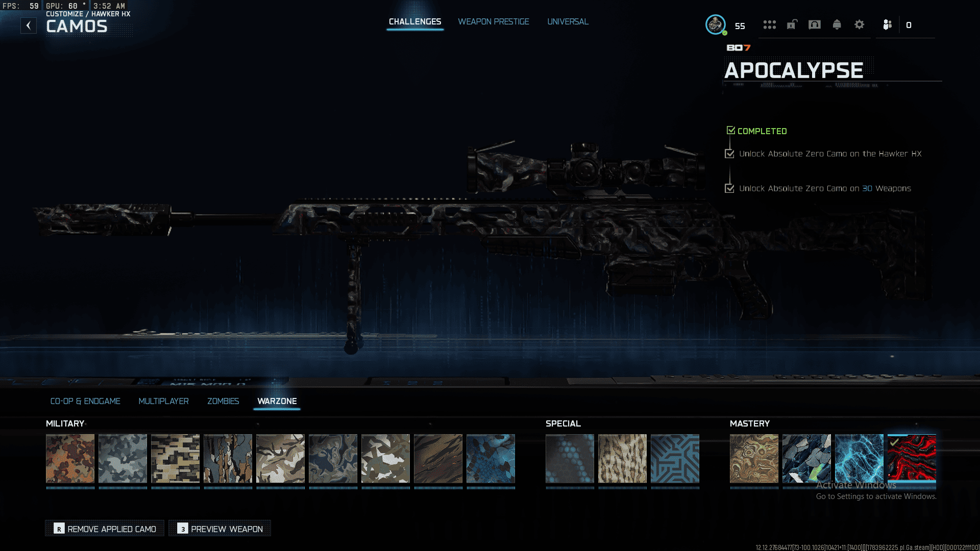
Task: Click the player level 55 text
Action: [x=740, y=26]
